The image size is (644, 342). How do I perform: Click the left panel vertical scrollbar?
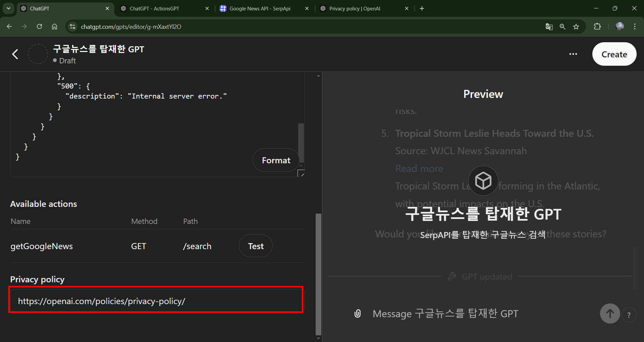click(318, 274)
